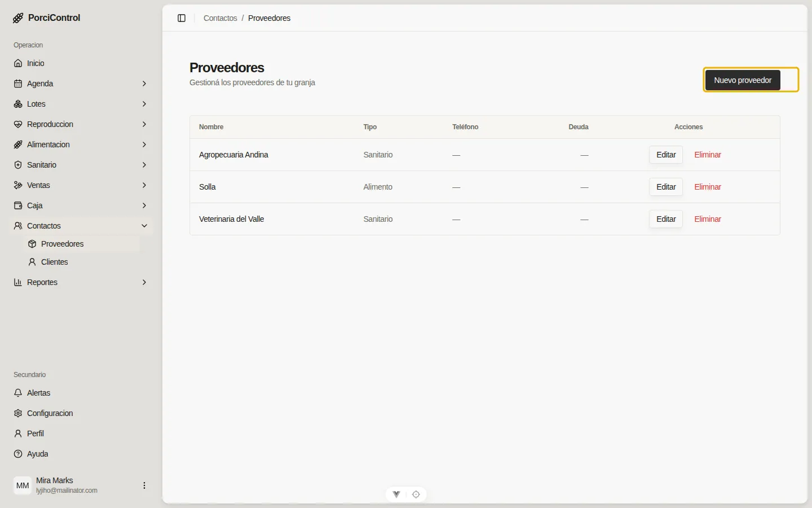Click the V logo icon at bottom
This screenshot has width=812, height=508.
(396, 494)
